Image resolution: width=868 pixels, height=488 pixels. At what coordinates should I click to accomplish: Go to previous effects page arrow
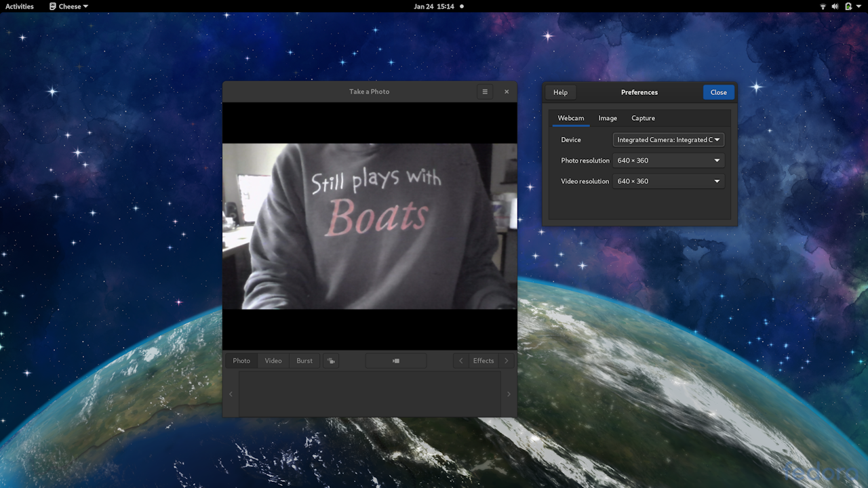click(x=461, y=361)
